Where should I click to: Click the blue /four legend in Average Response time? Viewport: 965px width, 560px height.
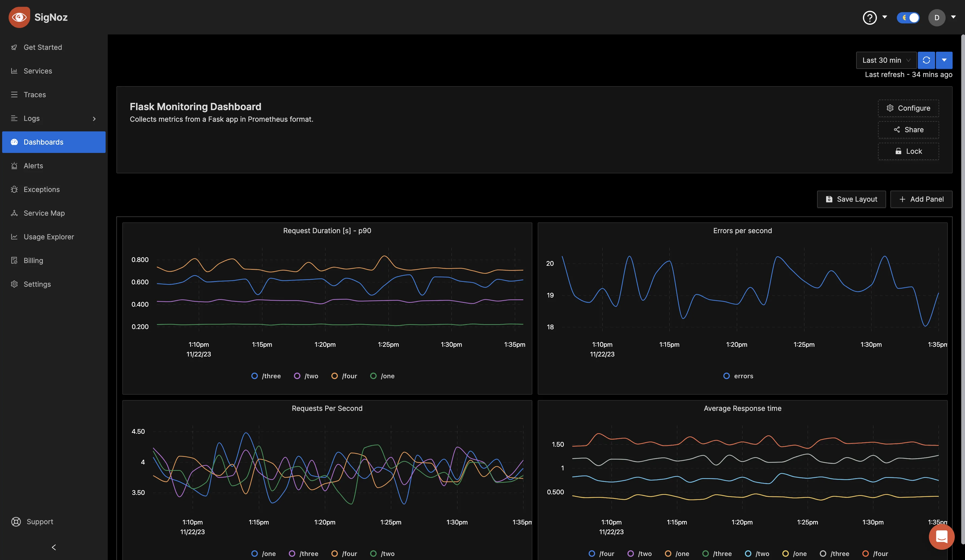coord(602,554)
